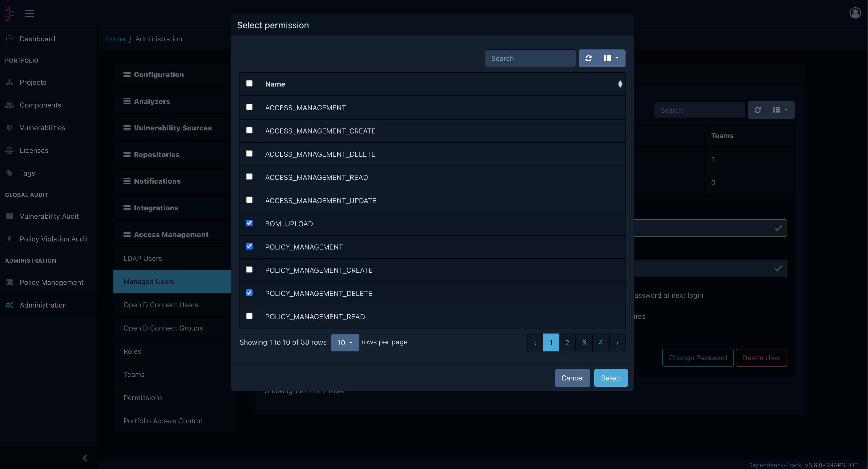The height and width of the screenshot is (469, 868).
Task: Expand the Integrations section
Action: [x=172, y=208]
